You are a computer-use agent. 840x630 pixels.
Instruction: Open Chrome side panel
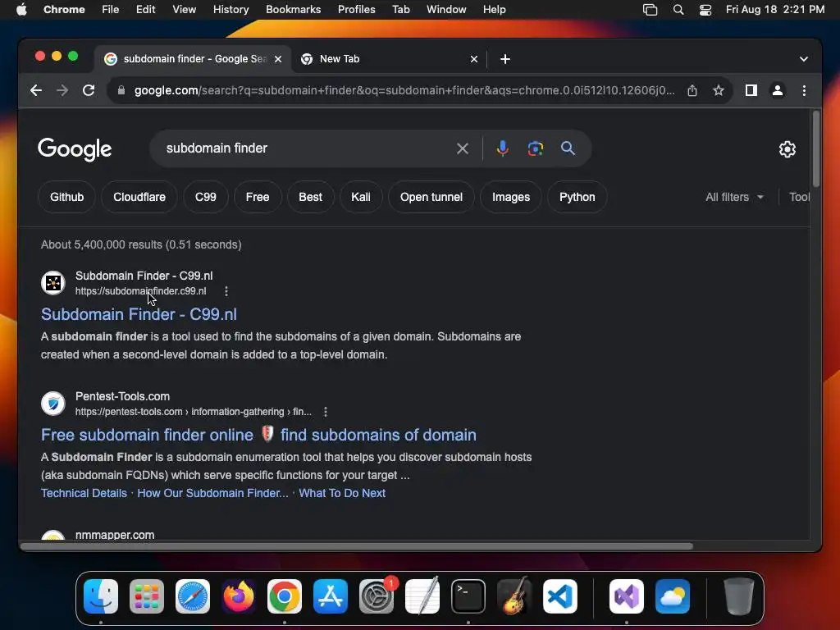click(x=751, y=90)
